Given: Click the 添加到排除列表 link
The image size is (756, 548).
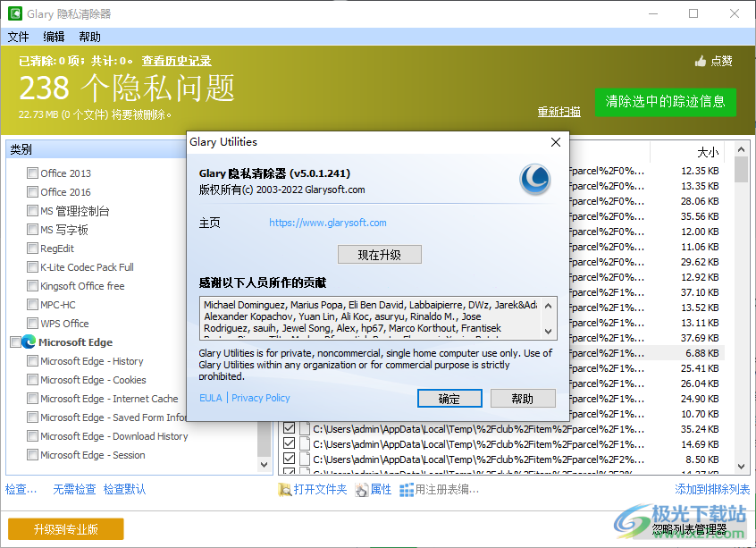Looking at the screenshot, I should pyautogui.click(x=712, y=490).
